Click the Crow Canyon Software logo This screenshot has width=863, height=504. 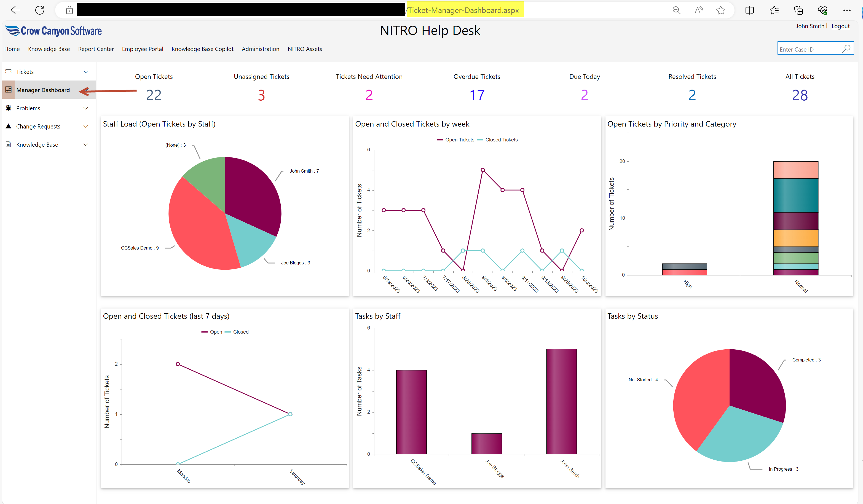click(53, 31)
